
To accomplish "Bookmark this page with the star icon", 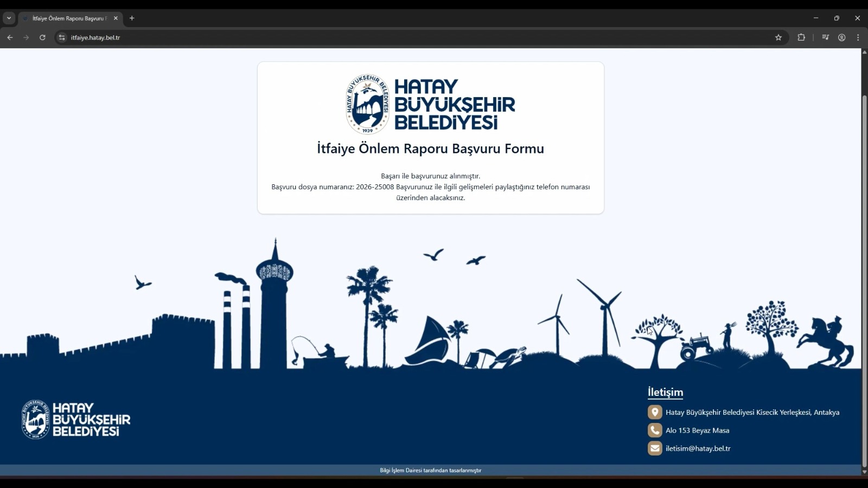I will point(778,37).
